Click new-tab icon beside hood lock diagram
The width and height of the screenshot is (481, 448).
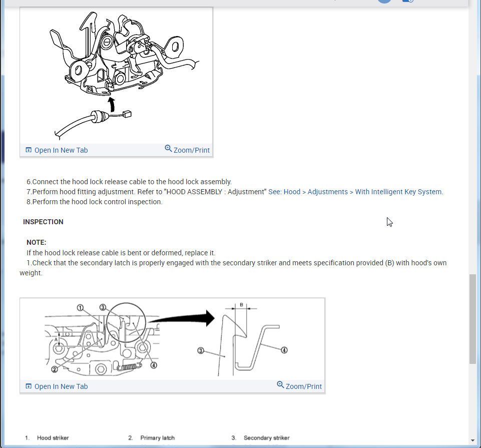tap(29, 150)
